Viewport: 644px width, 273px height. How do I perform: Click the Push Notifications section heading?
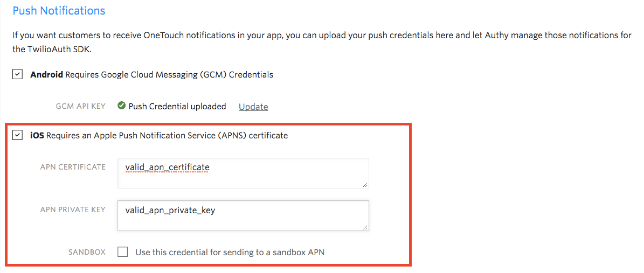(x=59, y=11)
